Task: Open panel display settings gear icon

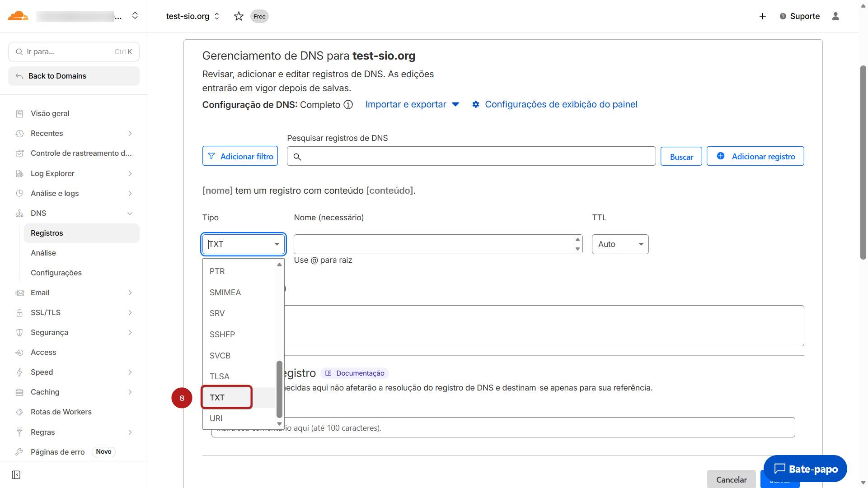Action: [x=476, y=105]
